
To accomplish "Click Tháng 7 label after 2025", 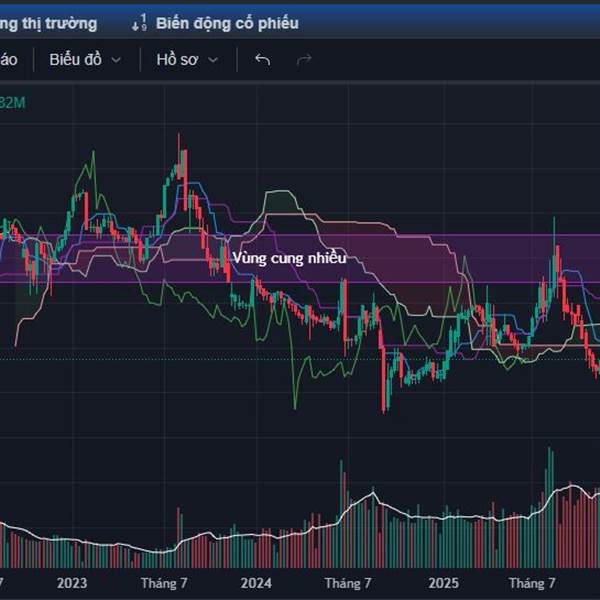I will (532, 582).
